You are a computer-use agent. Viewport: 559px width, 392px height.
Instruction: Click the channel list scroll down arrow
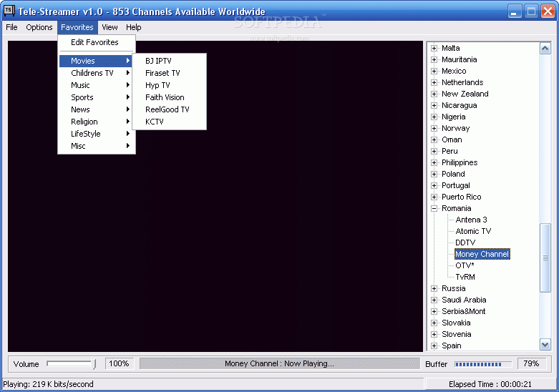545,345
